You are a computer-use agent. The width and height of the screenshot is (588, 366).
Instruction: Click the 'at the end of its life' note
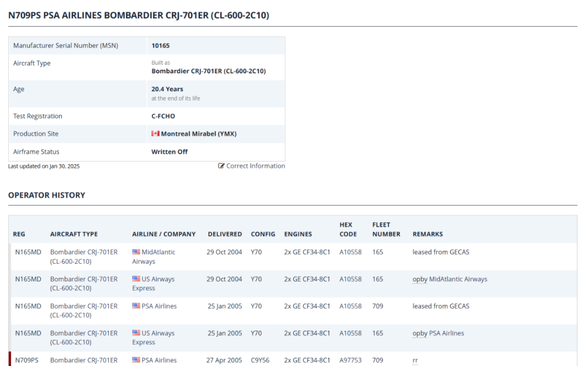tap(175, 98)
